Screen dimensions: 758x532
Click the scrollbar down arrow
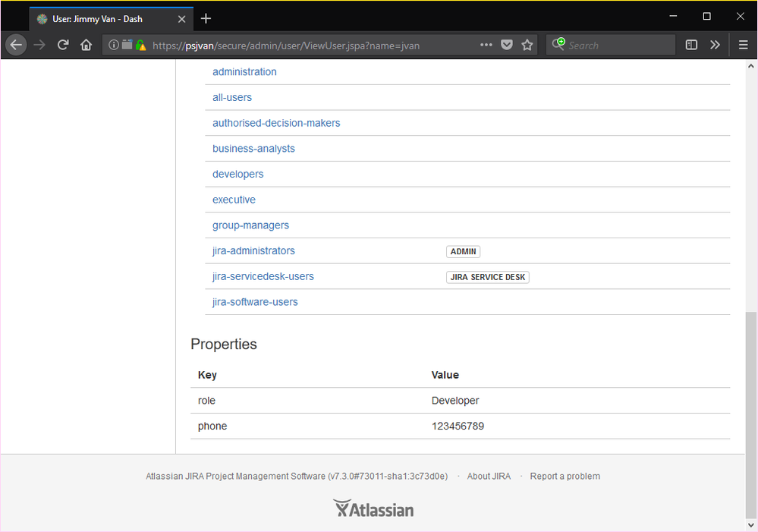click(x=750, y=524)
